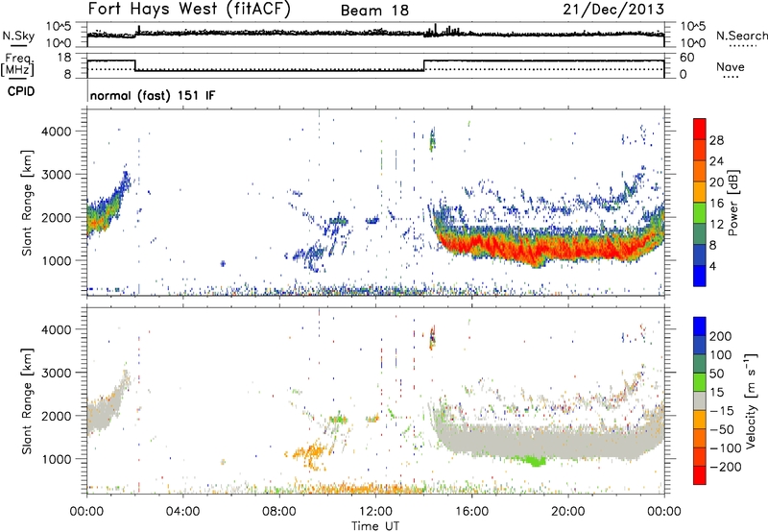Click the '08:00' time axis label
Screen dimensions: 768x532
279,512
